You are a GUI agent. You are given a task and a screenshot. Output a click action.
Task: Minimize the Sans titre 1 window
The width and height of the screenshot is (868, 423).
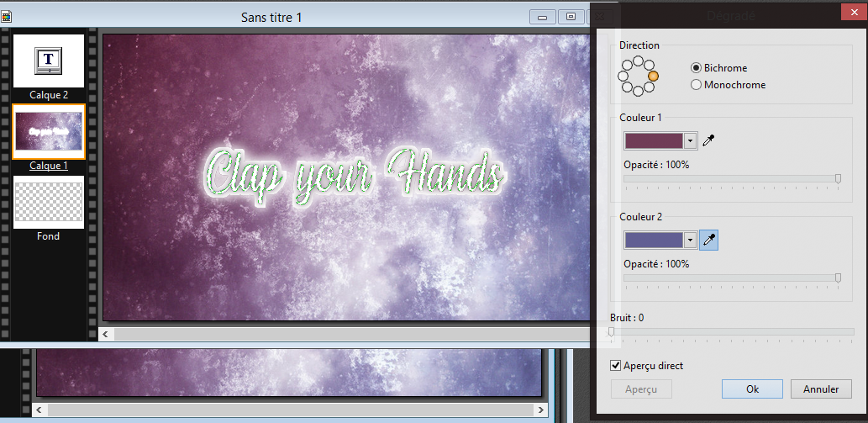(x=543, y=17)
